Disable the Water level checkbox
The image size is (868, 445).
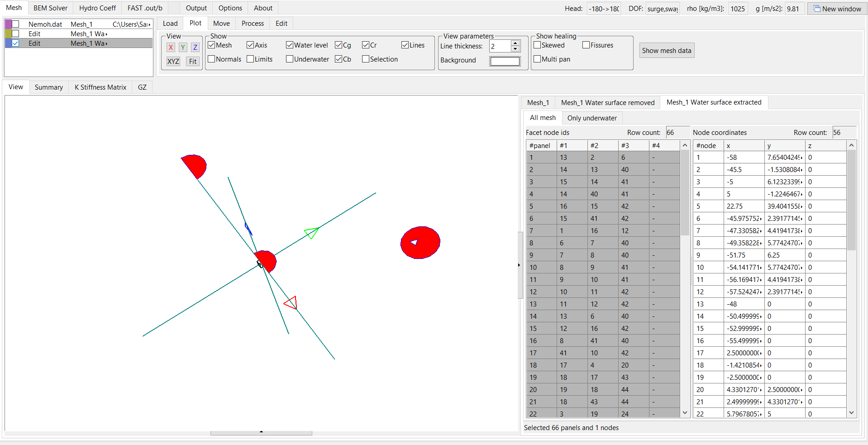point(290,45)
